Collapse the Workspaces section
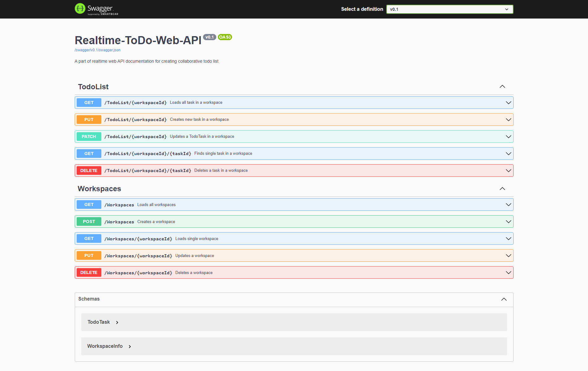 [502, 188]
